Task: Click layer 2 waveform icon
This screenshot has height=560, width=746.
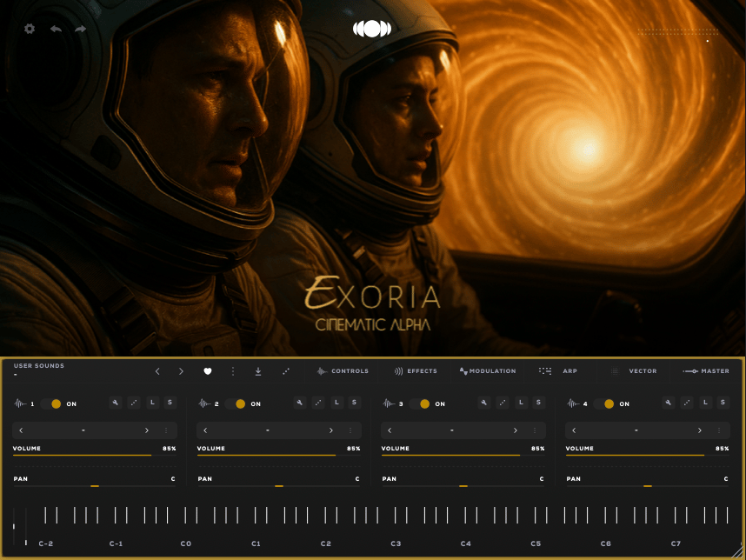Action: pyautogui.click(x=204, y=403)
